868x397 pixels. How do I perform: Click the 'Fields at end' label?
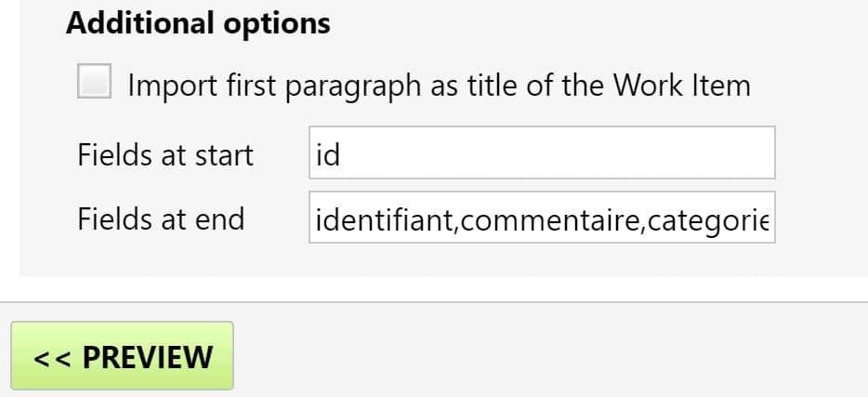pos(161,219)
